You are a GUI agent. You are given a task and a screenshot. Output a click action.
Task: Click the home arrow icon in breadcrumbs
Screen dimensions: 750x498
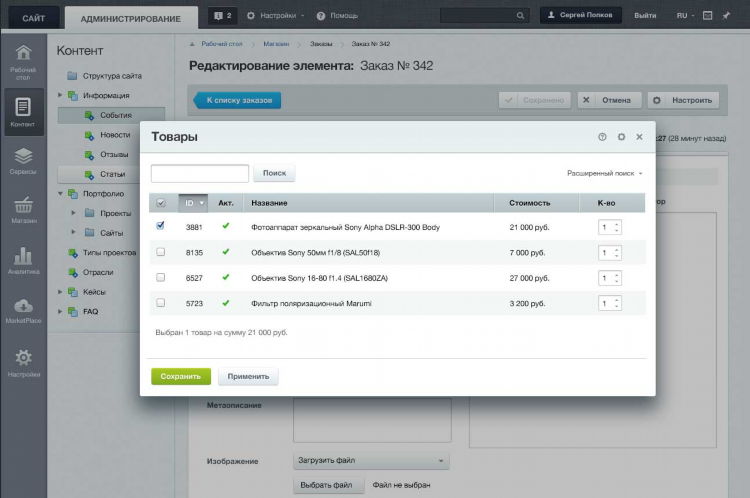tap(192, 44)
